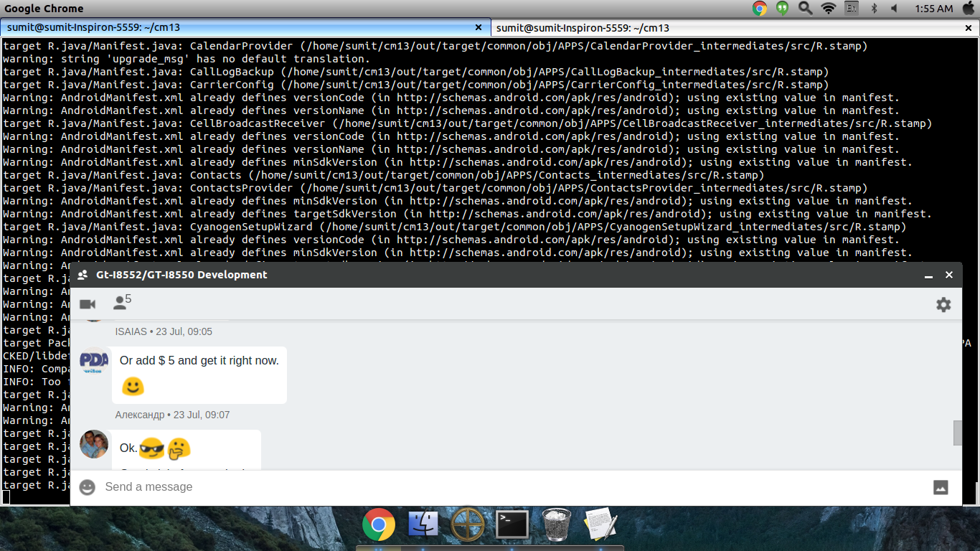The width and height of the screenshot is (980, 551).
Task: Click the 'Александр • 23 Jul, 09:07' timestamp
Action: [x=172, y=415]
